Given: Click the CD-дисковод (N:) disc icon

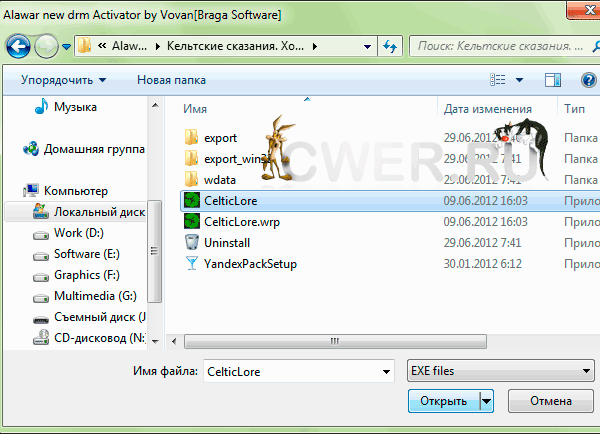Looking at the screenshot, I should [41, 337].
